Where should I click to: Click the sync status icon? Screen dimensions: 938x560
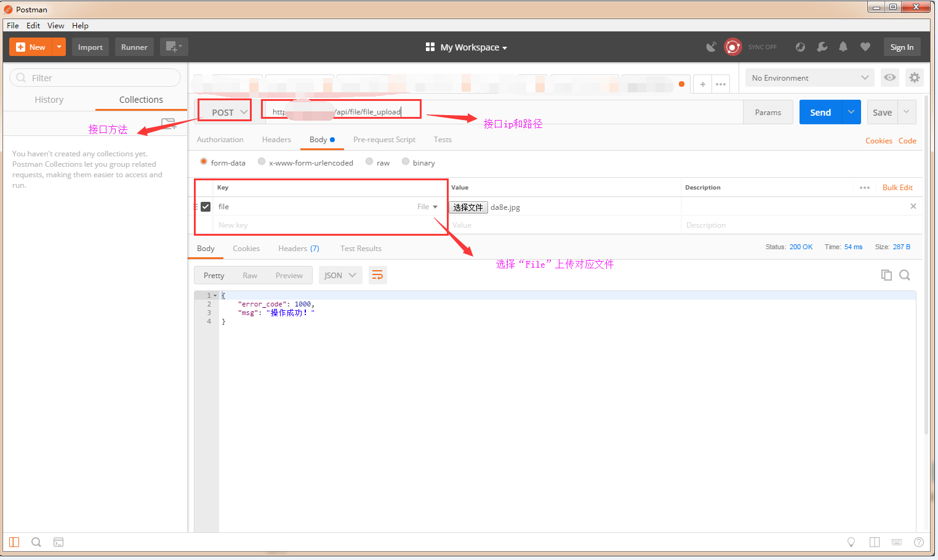click(732, 47)
